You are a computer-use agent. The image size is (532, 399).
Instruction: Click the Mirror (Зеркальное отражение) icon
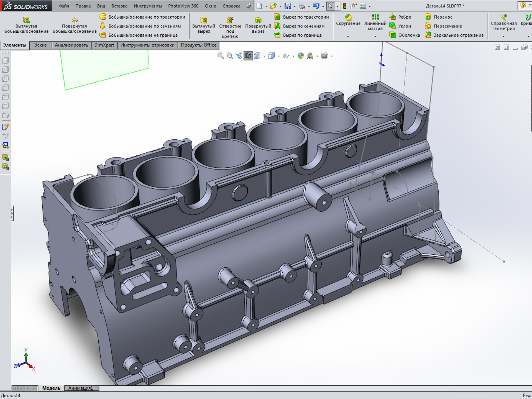click(x=428, y=35)
